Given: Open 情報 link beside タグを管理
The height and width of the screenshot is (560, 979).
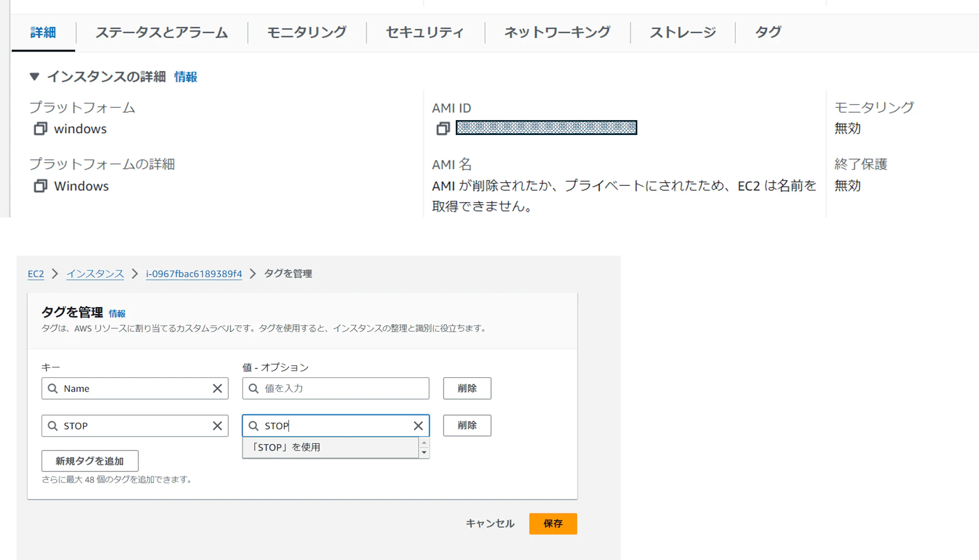Looking at the screenshot, I should [x=117, y=314].
